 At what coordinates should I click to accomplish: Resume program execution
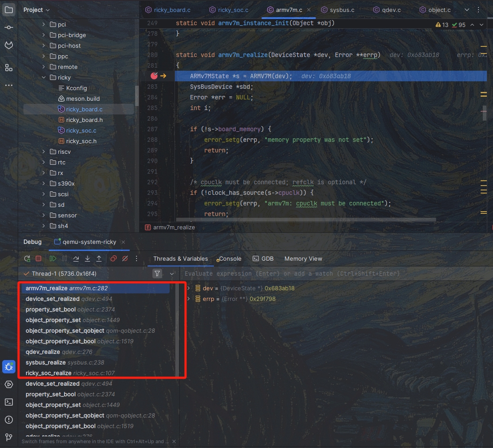coord(53,258)
